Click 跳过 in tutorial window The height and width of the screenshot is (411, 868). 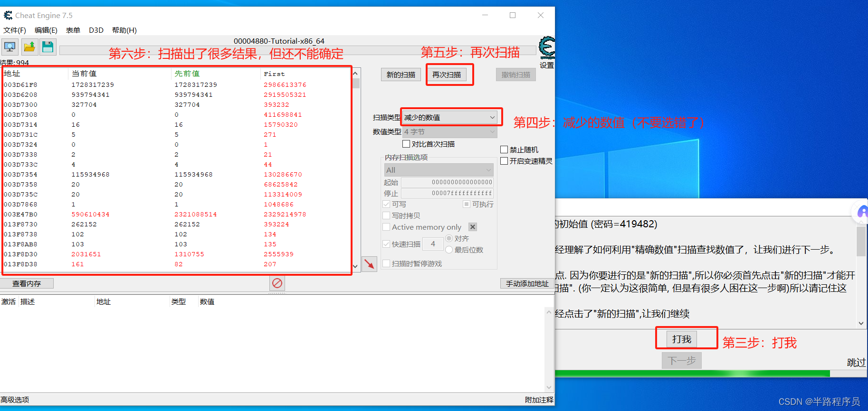click(x=856, y=363)
